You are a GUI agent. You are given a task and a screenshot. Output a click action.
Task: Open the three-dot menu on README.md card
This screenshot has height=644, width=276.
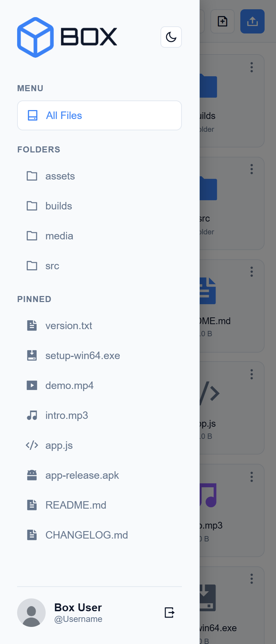[251, 272]
